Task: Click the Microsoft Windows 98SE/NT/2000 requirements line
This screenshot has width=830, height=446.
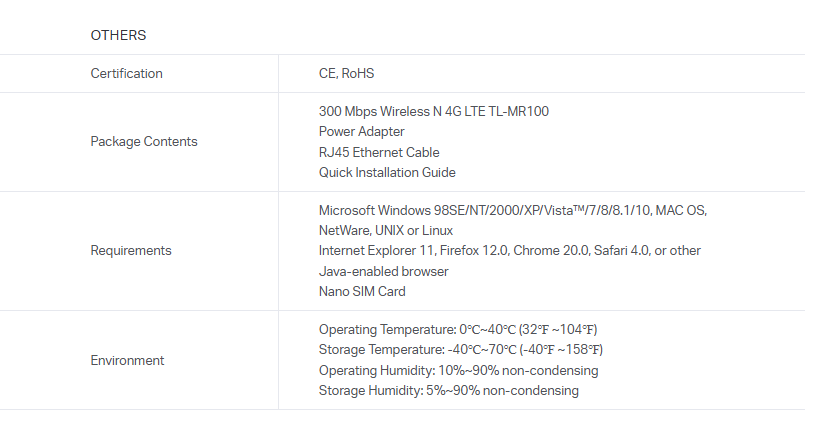Action: (x=512, y=210)
